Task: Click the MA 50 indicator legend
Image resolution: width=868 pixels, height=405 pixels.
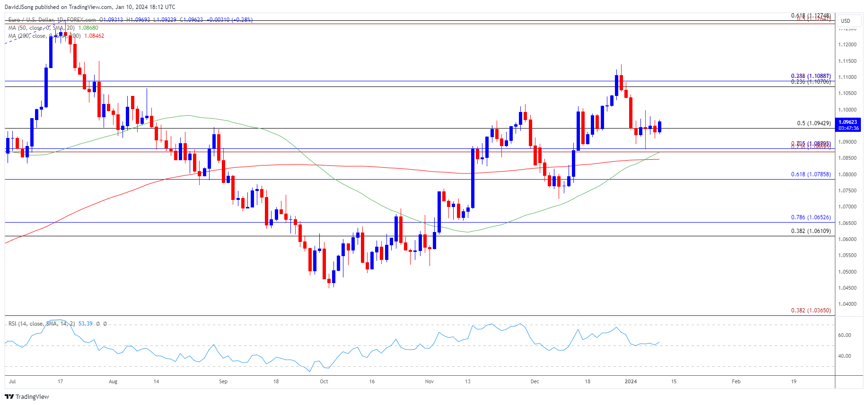Action: (x=41, y=28)
